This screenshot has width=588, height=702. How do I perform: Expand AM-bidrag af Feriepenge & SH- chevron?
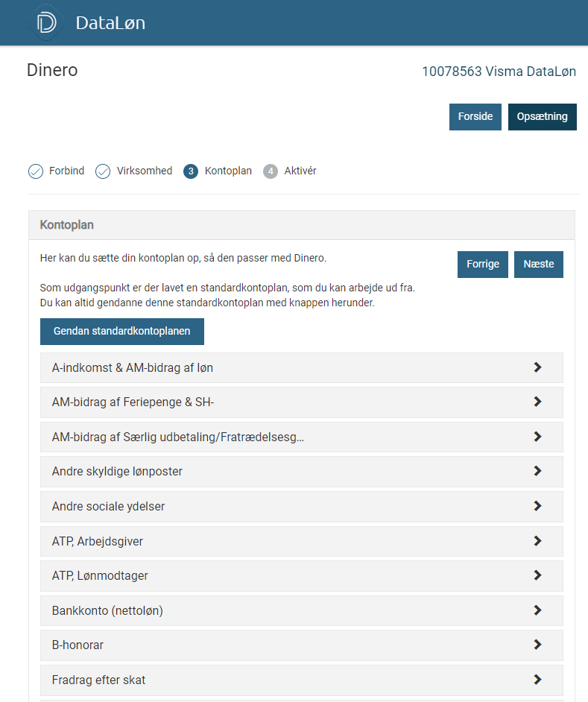click(538, 402)
